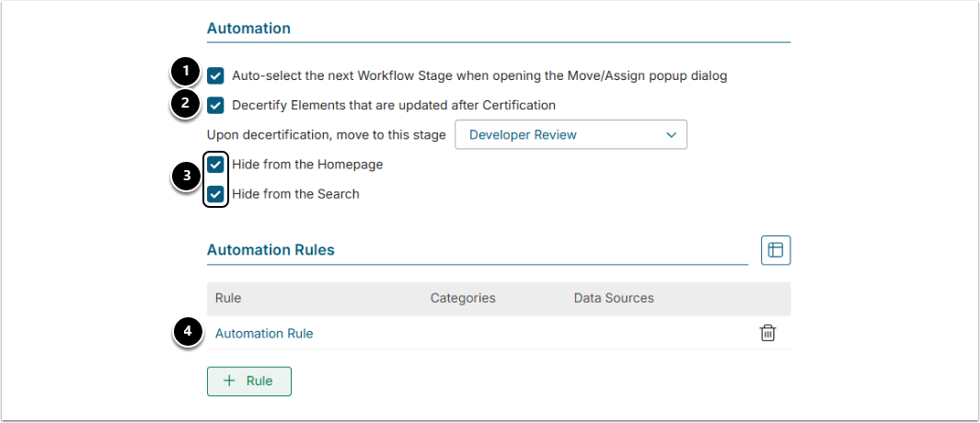Delete the Automation Rule with trash icon

tap(767, 333)
